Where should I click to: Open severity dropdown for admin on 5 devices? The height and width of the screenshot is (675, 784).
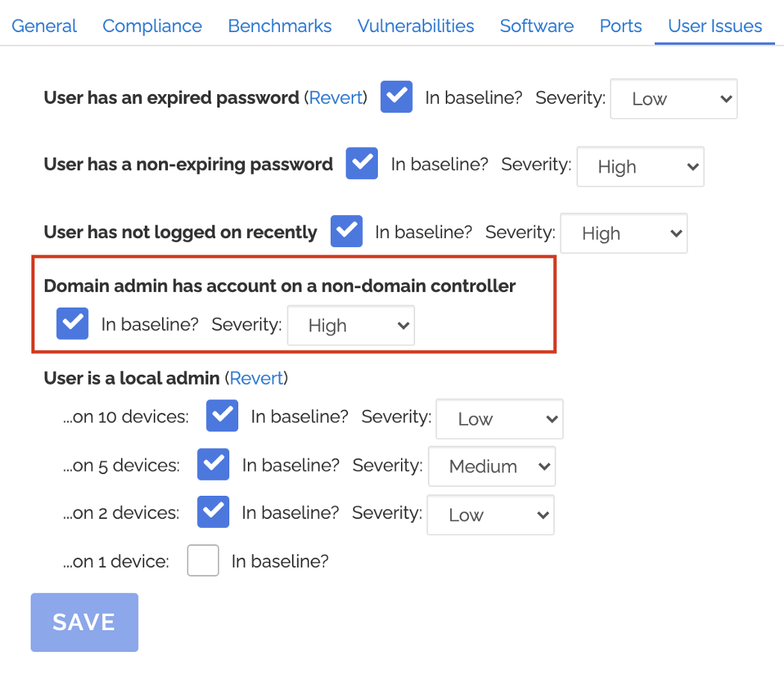(x=491, y=467)
